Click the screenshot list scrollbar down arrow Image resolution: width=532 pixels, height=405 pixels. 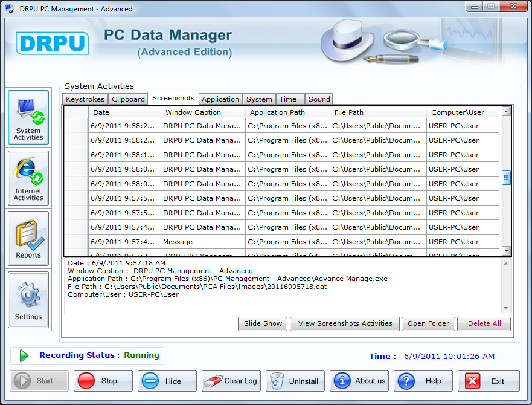pyautogui.click(x=506, y=251)
